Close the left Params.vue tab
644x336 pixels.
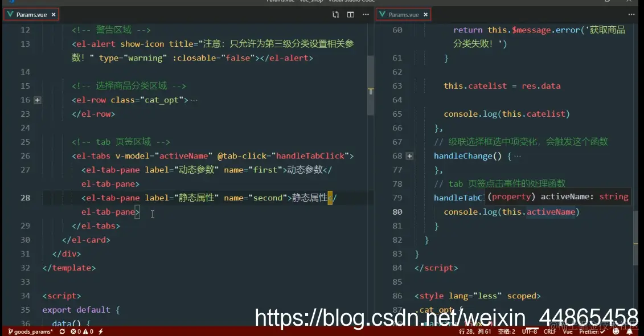coord(54,15)
